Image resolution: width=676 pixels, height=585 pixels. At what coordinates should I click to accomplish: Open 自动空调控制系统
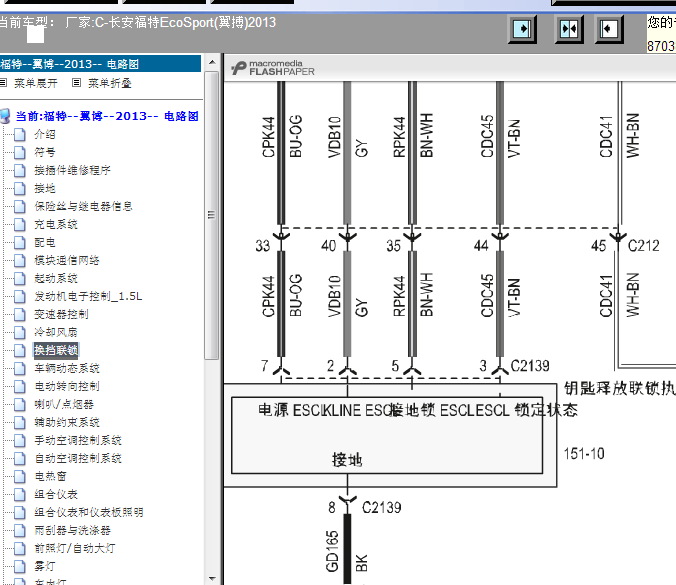click(78, 459)
